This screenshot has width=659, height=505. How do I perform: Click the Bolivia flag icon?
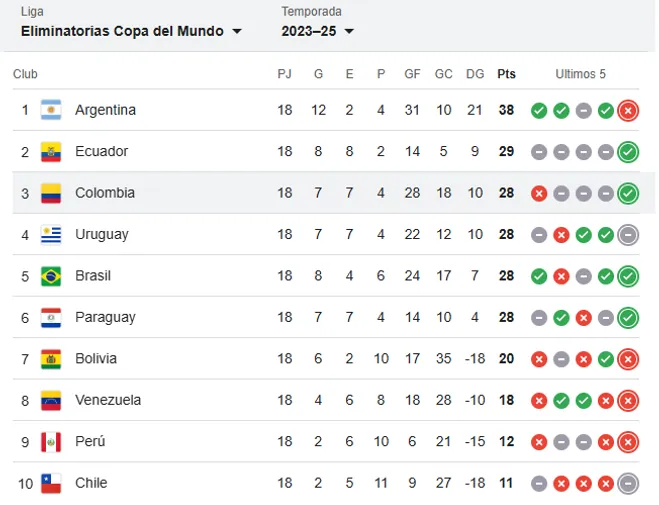pos(51,359)
